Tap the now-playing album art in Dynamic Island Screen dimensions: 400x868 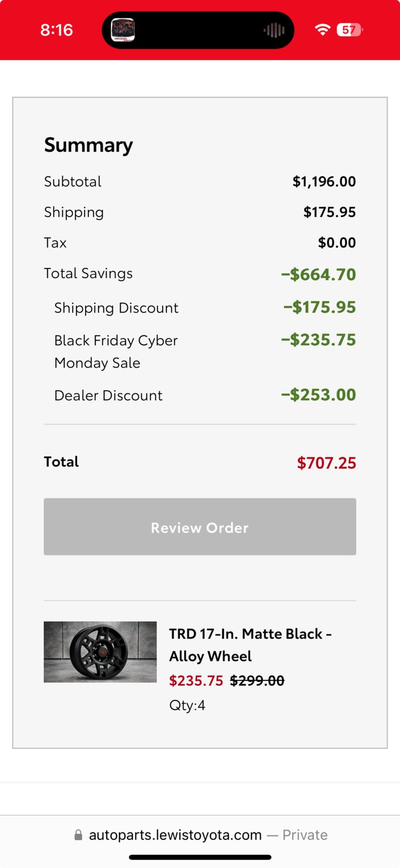click(x=123, y=30)
